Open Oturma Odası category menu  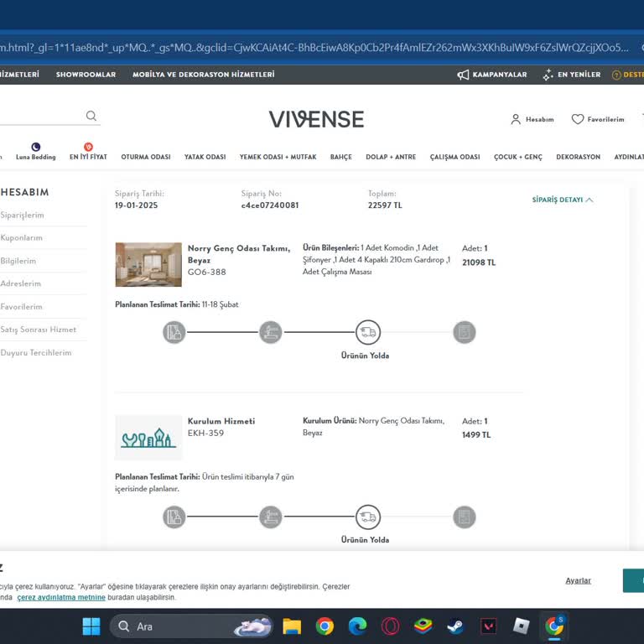click(x=146, y=157)
